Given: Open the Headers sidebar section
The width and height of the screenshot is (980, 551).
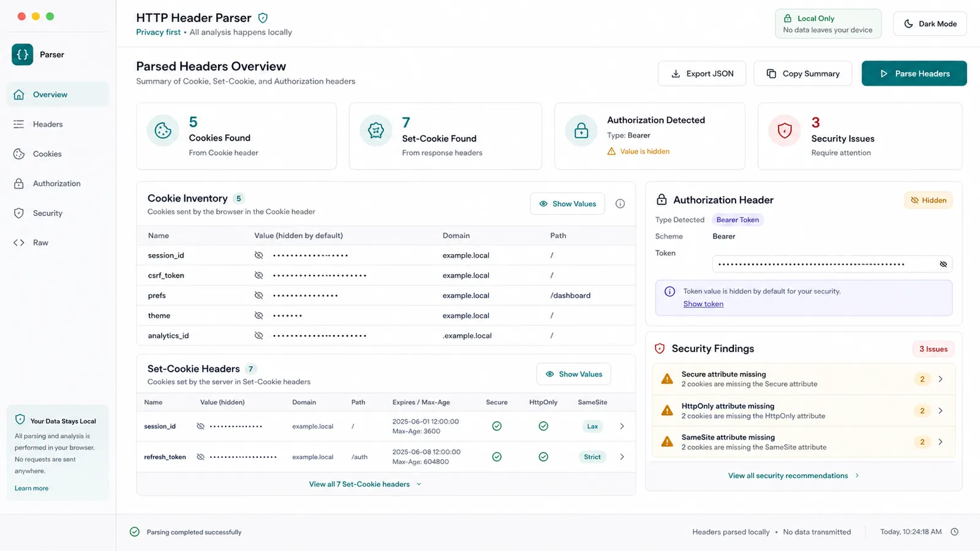Looking at the screenshot, I should click(58, 124).
